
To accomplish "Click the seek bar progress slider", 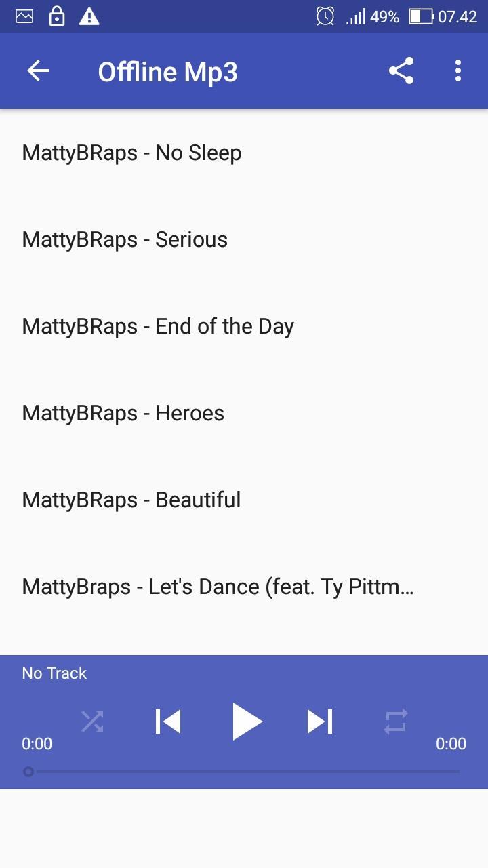I will pos(244,772).
